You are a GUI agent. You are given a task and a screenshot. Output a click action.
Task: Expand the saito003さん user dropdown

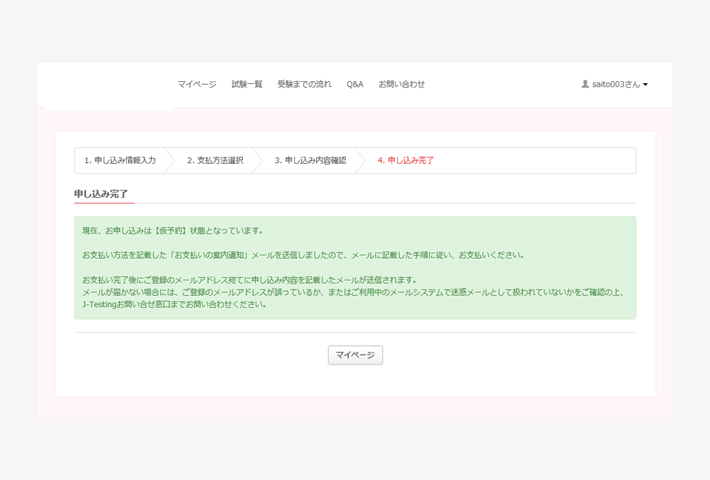click(615, 84)
